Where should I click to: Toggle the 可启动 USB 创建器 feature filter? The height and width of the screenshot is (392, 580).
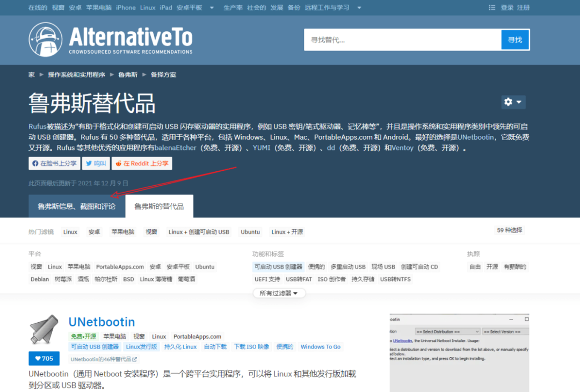tap(278, 267)
